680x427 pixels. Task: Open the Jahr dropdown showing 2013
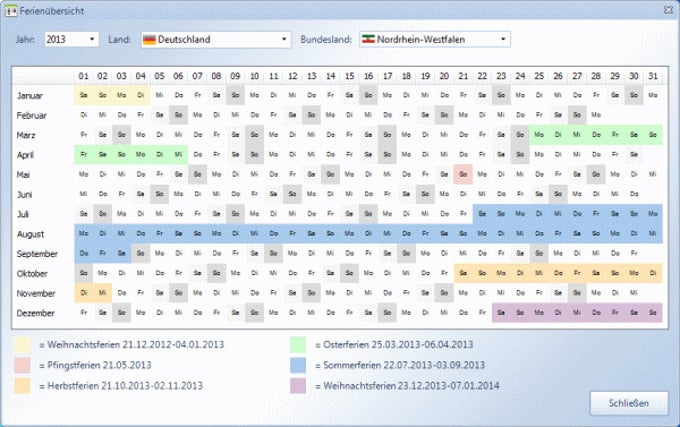(72, 39)
